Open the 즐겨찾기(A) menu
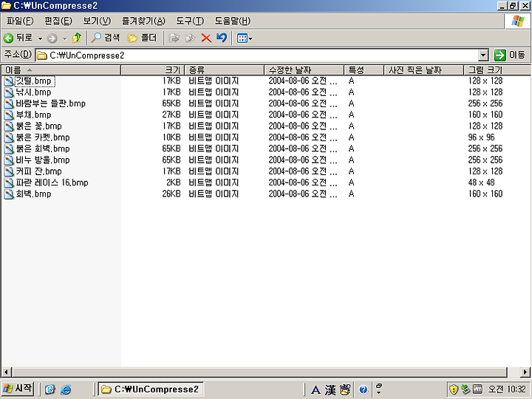The width and height of the screenshot is (532, 399). click(143, 21)
